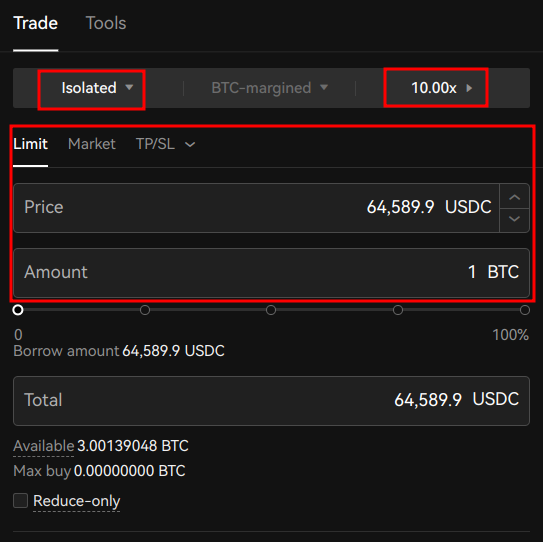Select the Limit order tab

[30, 144]
